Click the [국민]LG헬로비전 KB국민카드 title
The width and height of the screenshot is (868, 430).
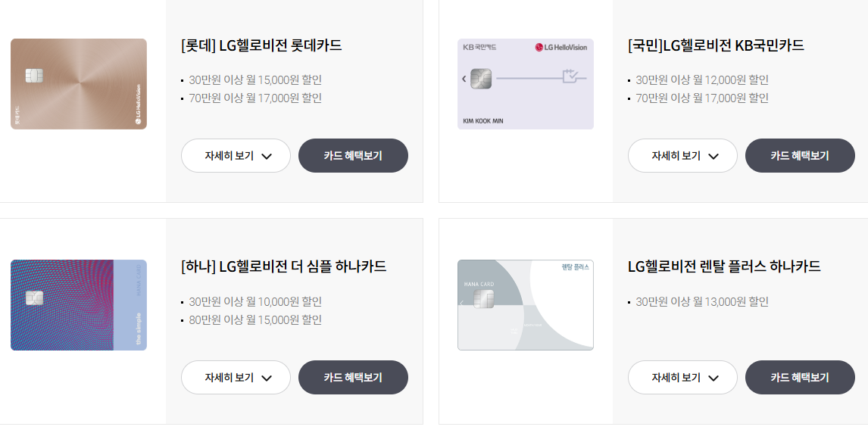tap(716, 45)
